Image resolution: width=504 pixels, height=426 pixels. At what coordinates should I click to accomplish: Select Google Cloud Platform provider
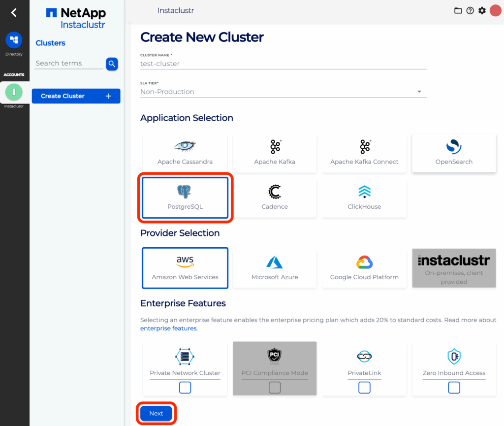(364, 268)
